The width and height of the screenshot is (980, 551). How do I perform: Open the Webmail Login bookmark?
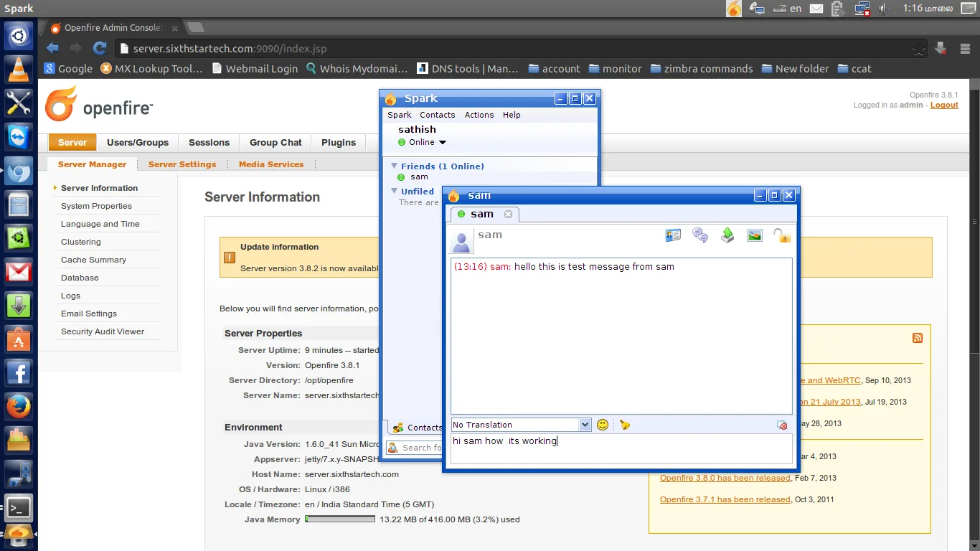click(255, 69)
